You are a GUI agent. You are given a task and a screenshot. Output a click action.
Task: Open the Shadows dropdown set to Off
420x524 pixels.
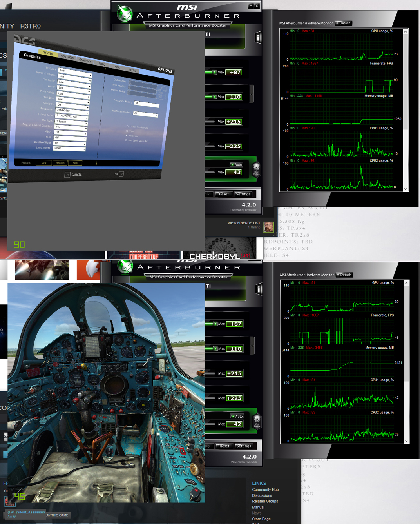tap(72, 106)
